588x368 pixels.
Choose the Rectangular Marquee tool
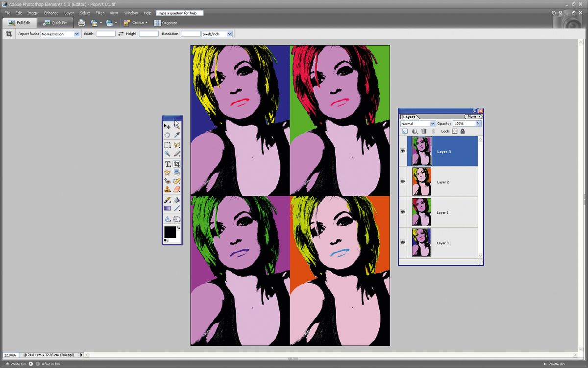[167, 145]
